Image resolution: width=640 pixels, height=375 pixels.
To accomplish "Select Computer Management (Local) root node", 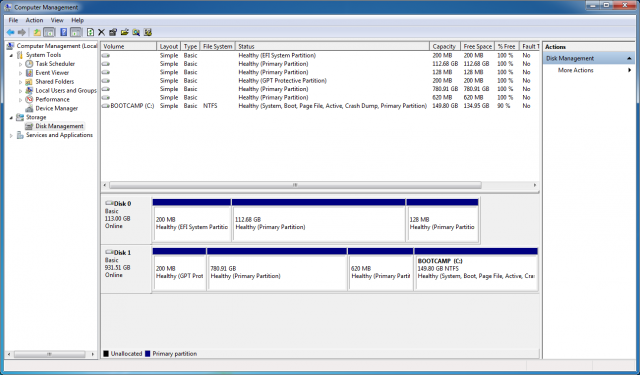I will coord(56,46).
